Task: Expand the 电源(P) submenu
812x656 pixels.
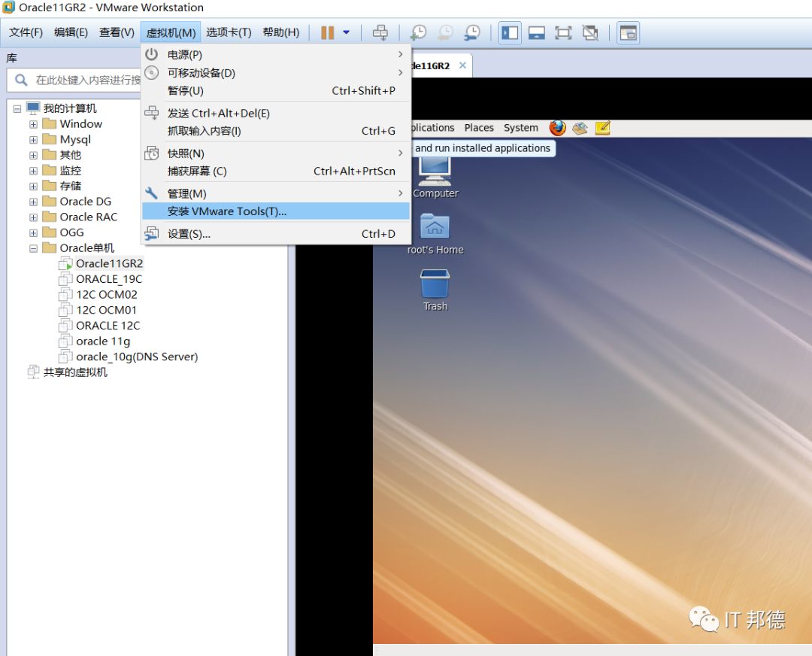Action: tap(276, 54)
